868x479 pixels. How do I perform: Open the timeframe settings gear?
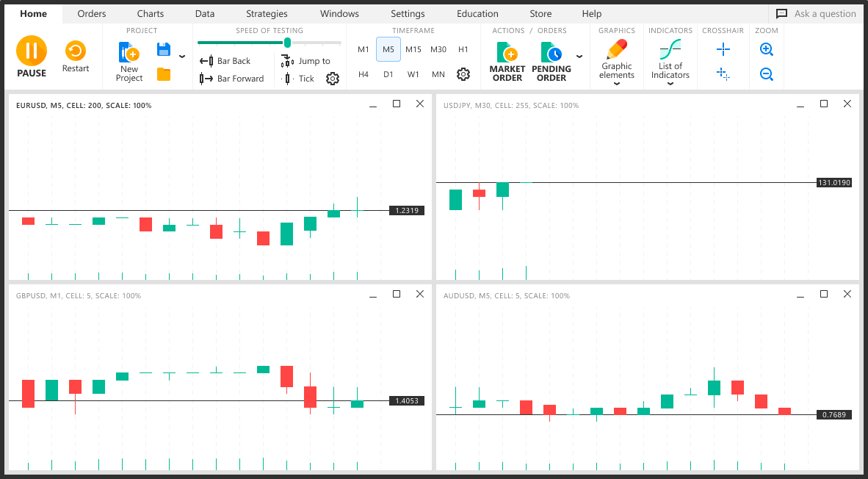(x=463, y=73)
